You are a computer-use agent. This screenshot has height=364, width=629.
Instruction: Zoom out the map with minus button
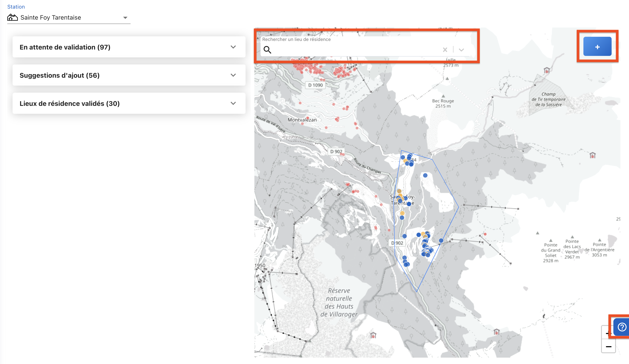(608, 347)
